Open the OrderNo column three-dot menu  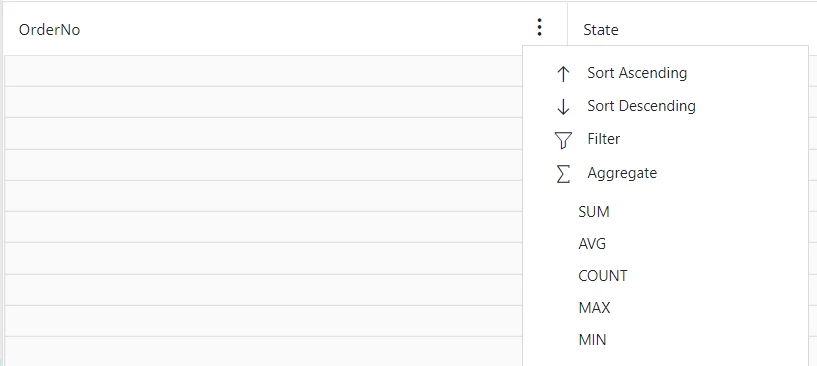tap(540, 27)
